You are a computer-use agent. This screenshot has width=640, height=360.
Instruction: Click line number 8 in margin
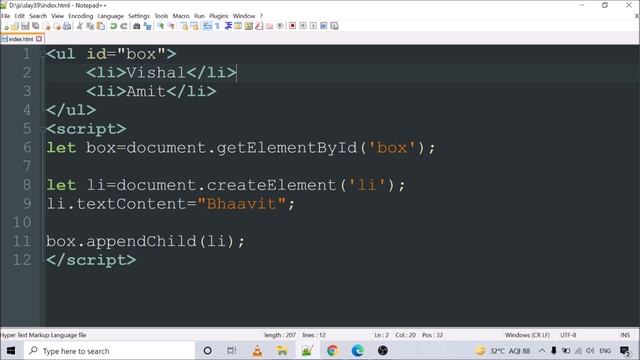27,185
